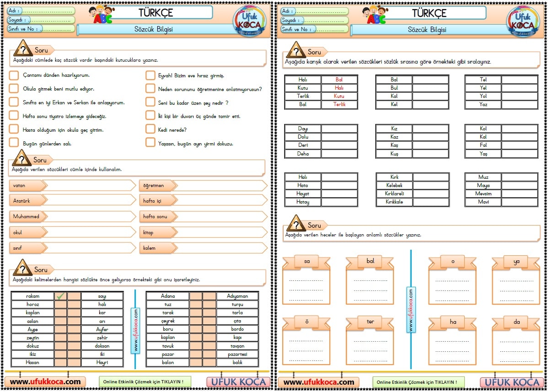
Task: Click the 'da' syllable card
Action: pos(516,340)
